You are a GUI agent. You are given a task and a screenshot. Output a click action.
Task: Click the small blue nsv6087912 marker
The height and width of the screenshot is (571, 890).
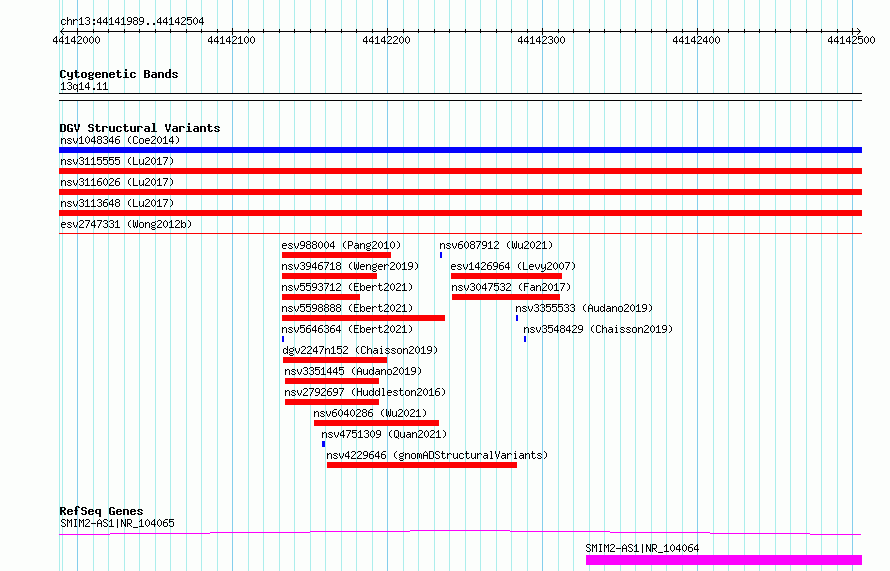point(441,255)
